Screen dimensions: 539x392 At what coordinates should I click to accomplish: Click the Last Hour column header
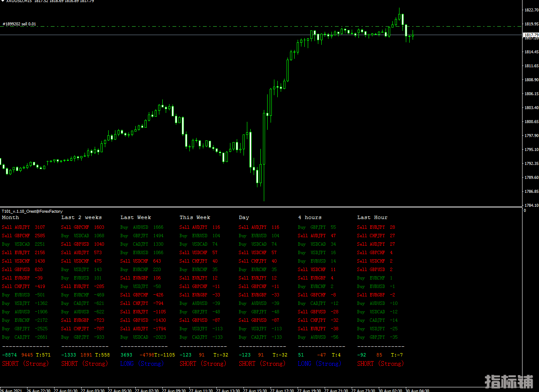pyautogui.click(x=372, y=217)
